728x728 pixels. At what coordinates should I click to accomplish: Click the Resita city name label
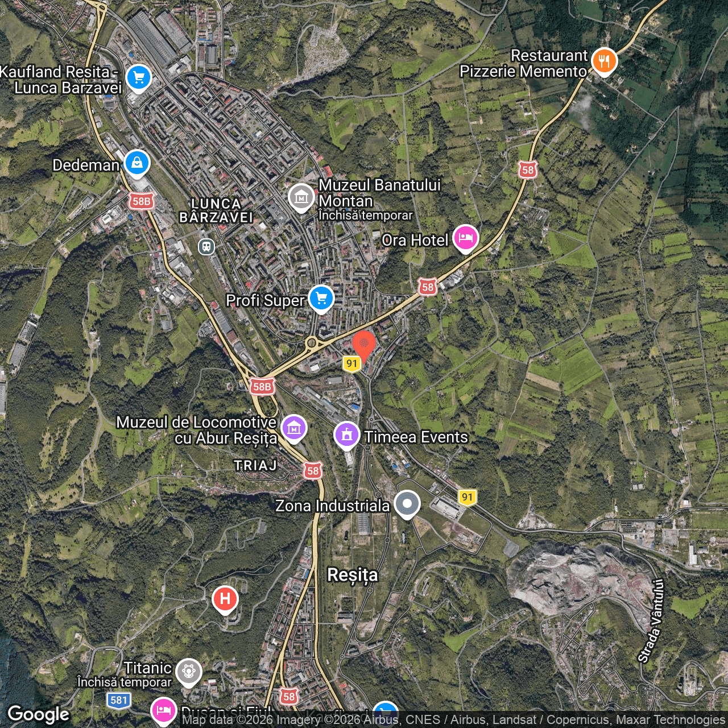coord(354,576)
